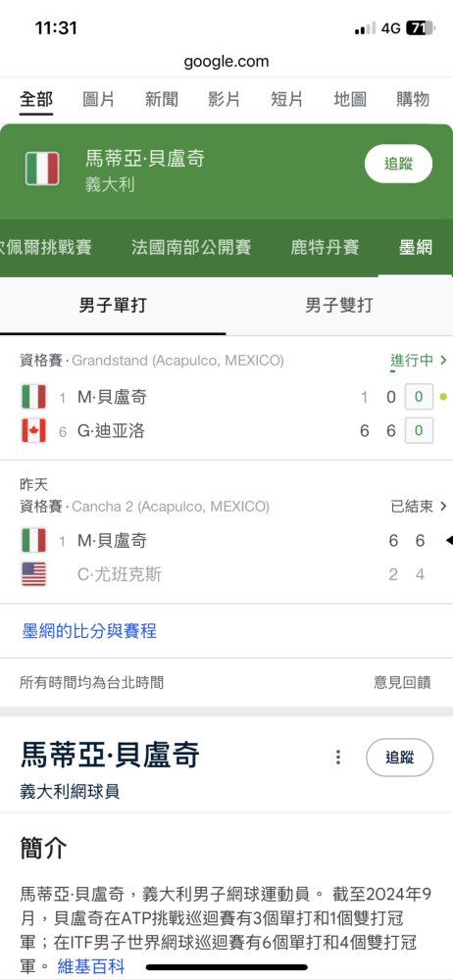
Task: Open the three-dot more options menu
Action: [x=338, y=757]
